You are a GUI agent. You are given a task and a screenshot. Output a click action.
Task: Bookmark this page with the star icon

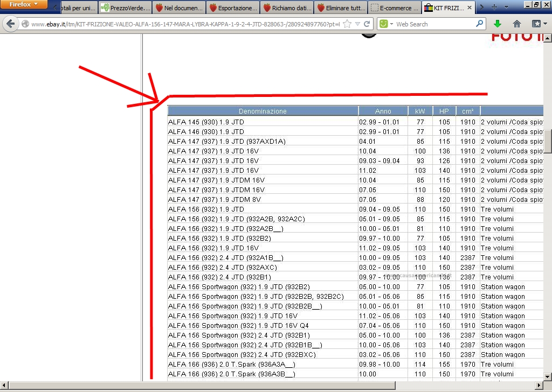tap(347, 24)
